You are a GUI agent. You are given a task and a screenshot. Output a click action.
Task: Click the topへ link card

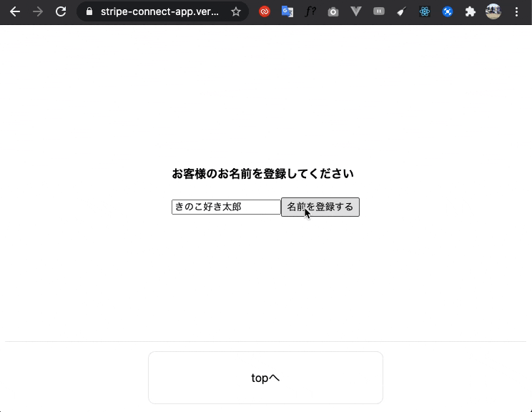coord(266,378)
